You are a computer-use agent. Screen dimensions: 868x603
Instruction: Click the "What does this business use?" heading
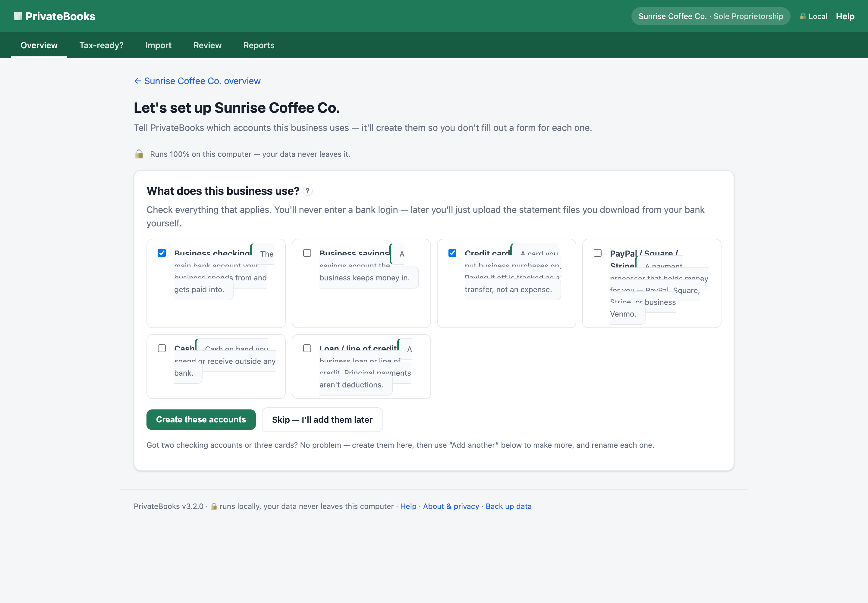pyautogui.click(x=223, y=191)
